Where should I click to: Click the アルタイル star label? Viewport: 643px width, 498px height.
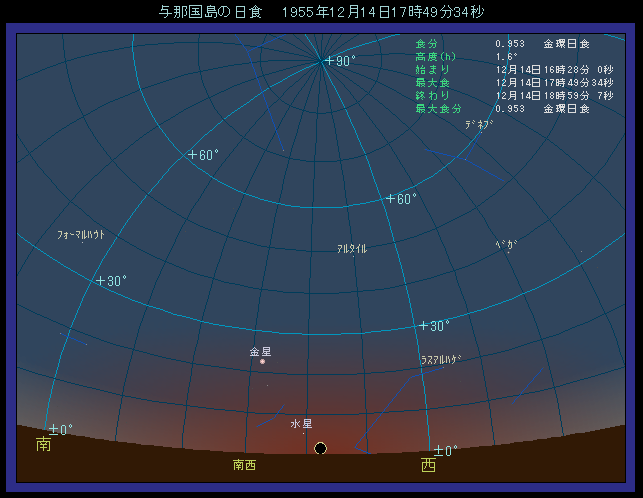click(352, 249)
